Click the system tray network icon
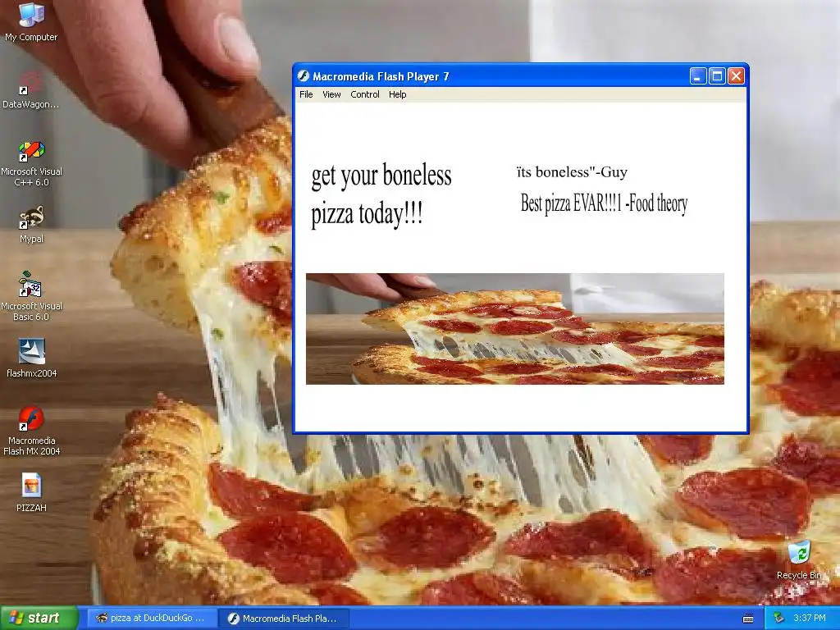The width and height of the screenshot is (840, 630). coord(779,618)
